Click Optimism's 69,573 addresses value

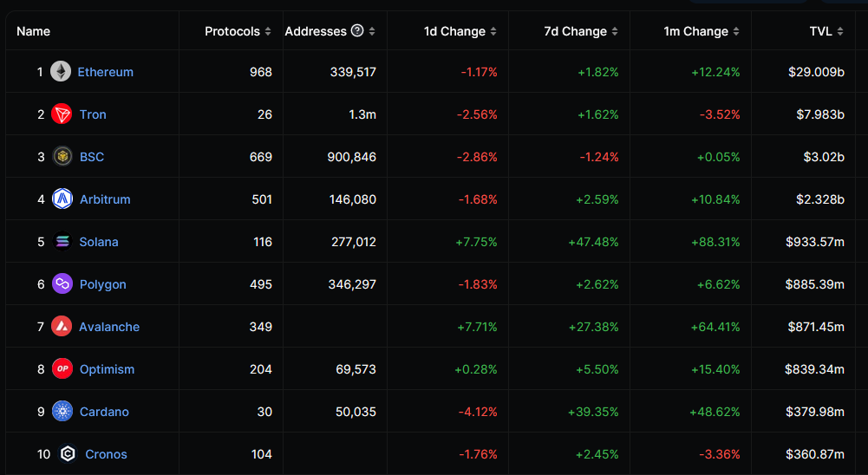[x=356, y=369]
